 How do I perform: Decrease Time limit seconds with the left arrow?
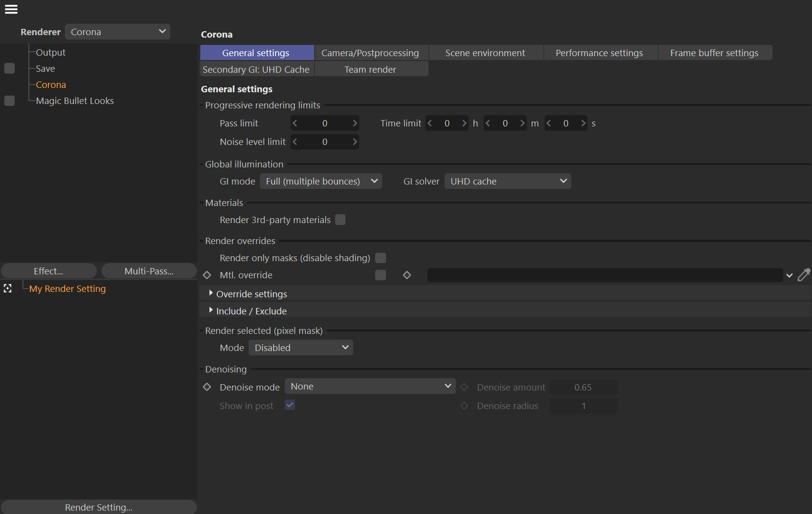(x=549, y=123)
